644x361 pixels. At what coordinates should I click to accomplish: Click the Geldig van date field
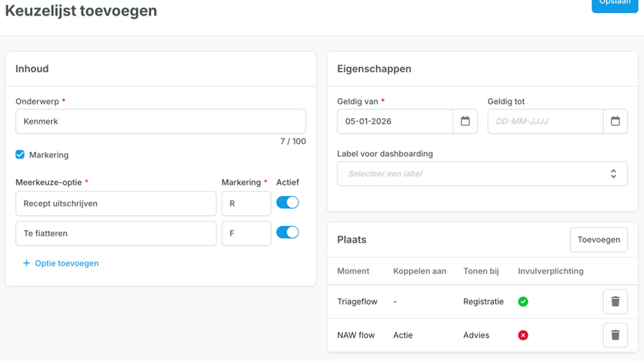[395, 121]
